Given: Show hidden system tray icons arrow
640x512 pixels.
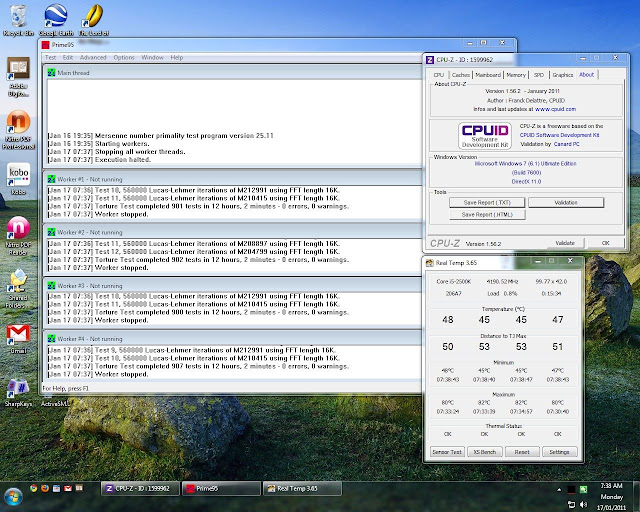Looking at the screenshot, I should [559, 489].
